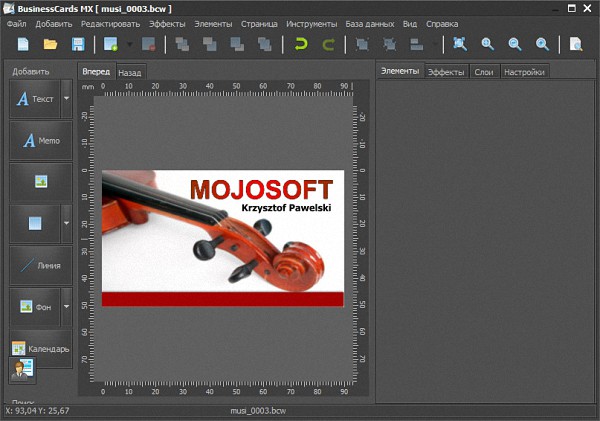Open the Эффекты menu
Image resolution: width=600 pixels, height=421 pixels.
[167, 22]
